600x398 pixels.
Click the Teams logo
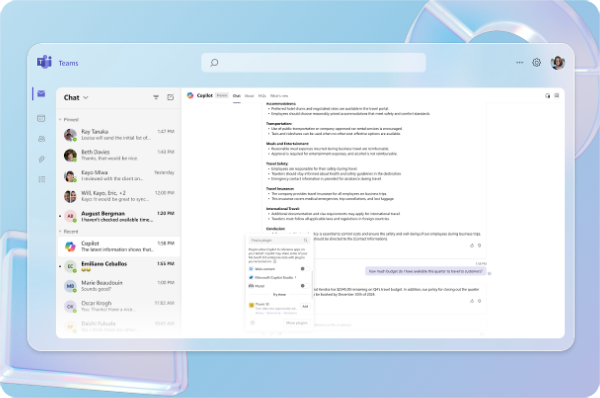coord(44,62)
